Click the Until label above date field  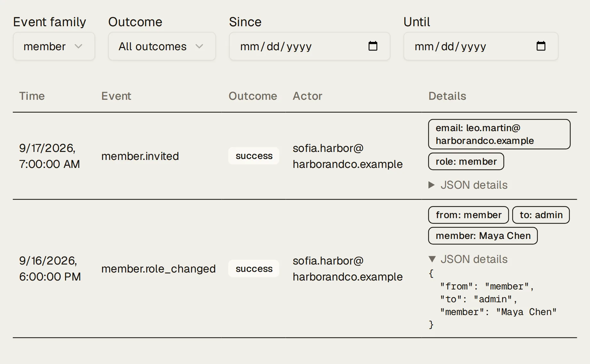[417, 22]
